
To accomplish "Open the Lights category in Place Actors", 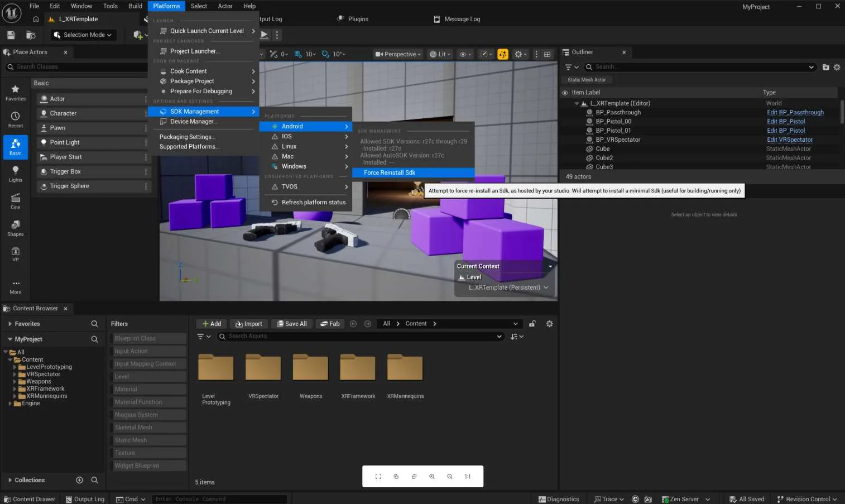I will click(15, 174).
